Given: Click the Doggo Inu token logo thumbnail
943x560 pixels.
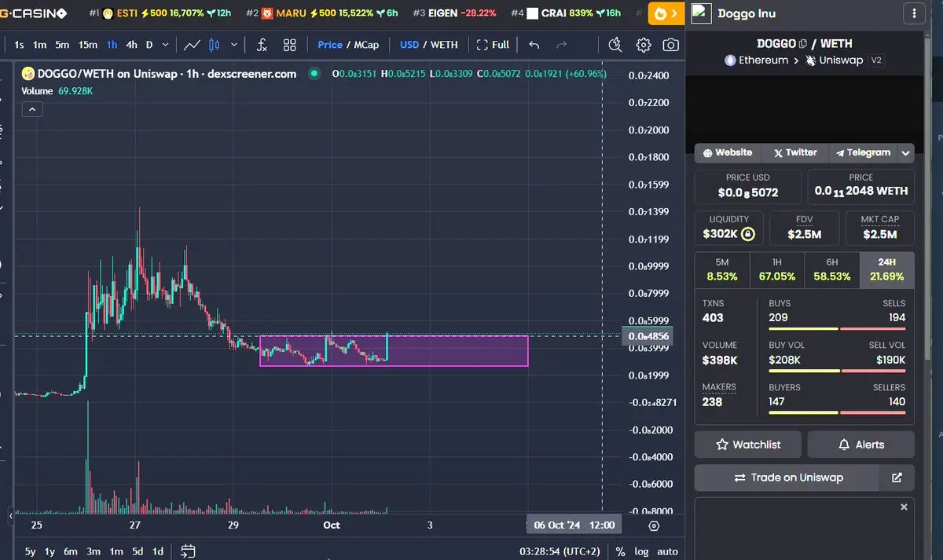Looking at the screenshot, I should (x=701, y=13).
